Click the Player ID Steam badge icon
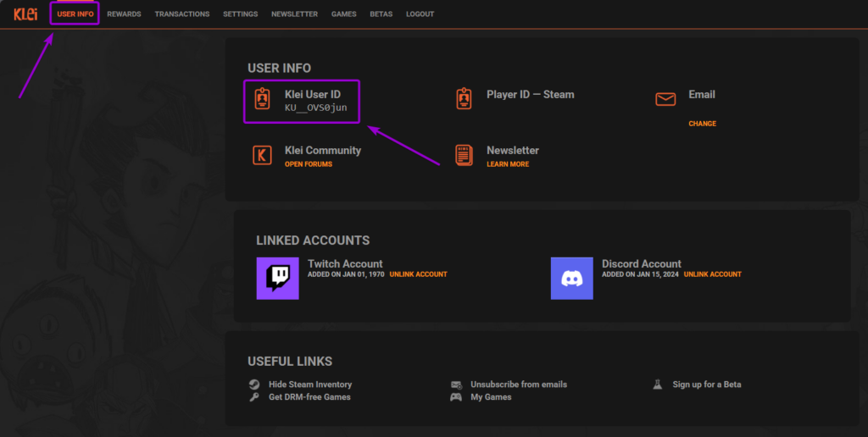This screenshot has height=437, width=868. coord(464,98)
